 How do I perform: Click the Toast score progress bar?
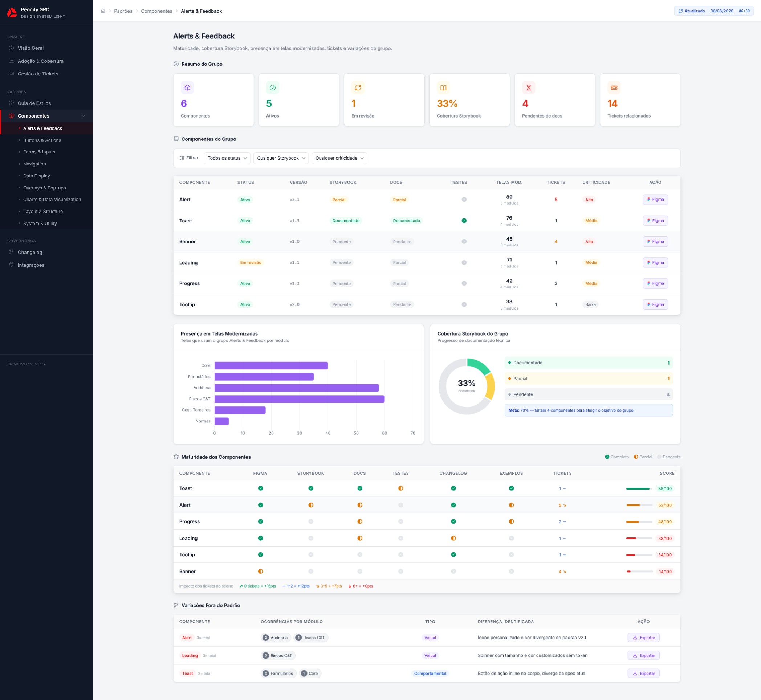[x=639, y=488]
